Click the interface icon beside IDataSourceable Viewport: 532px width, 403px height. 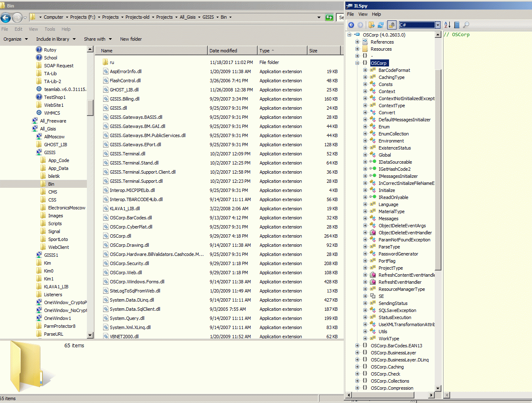tap(373, 162)
